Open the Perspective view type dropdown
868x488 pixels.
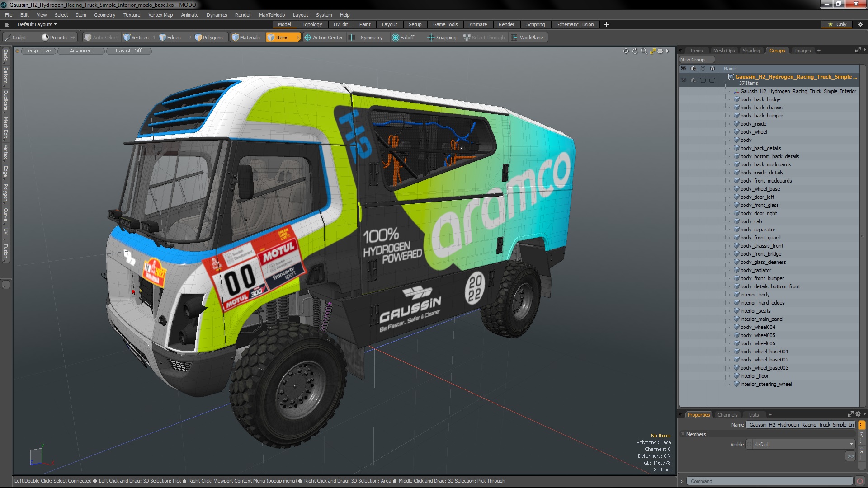[x=38, y=51]
